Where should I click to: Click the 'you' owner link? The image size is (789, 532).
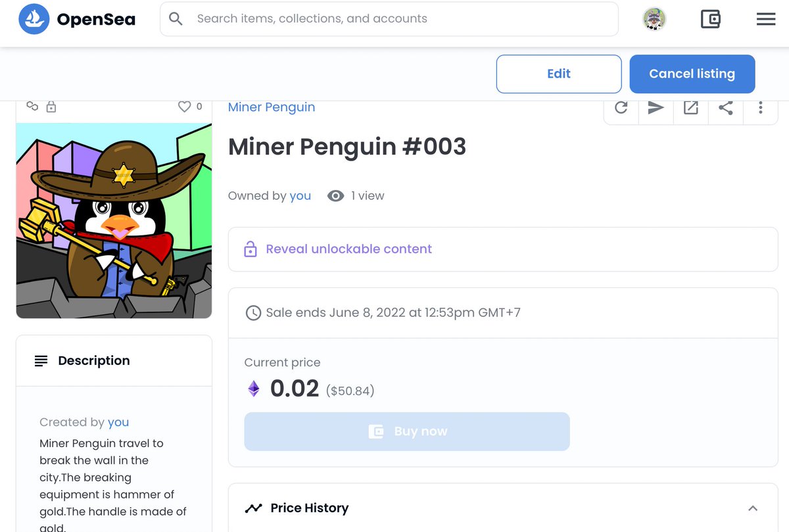click(x=300, y=196)
